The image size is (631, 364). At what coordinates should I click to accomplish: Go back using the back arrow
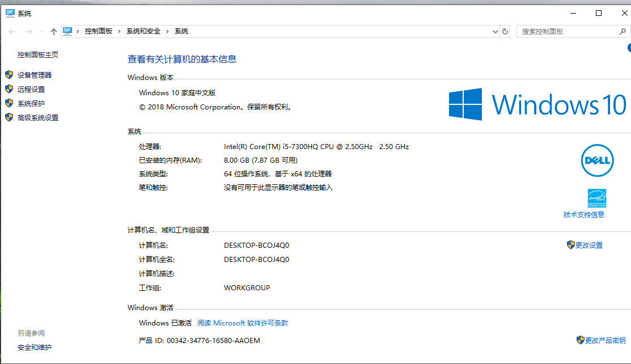tap(12, 31)
